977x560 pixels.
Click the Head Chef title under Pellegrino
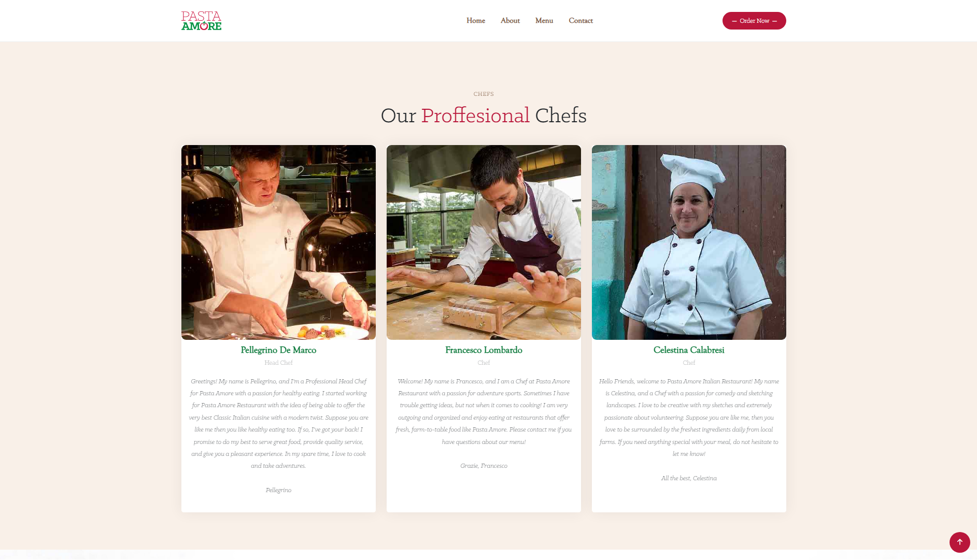pyautogui.click(x=278, y=363)
